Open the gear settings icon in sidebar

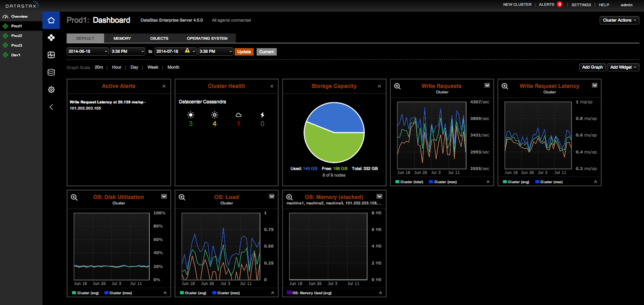pos(51,89)
